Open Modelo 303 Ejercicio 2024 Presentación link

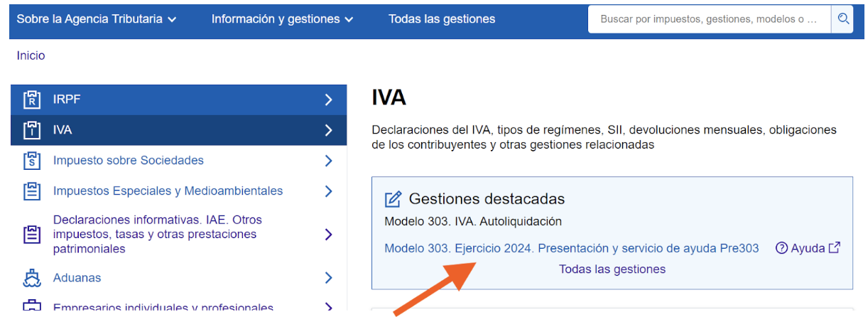coord(572,248)
